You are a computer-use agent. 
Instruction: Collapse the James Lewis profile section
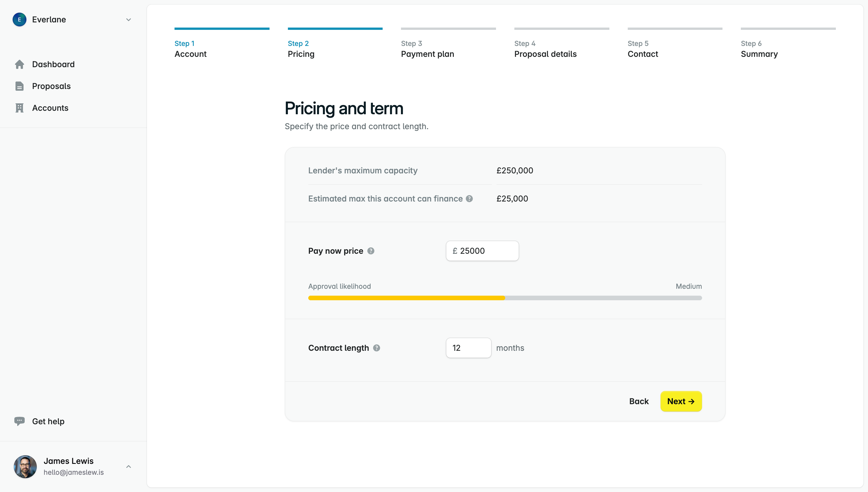(x=128, y=466)
